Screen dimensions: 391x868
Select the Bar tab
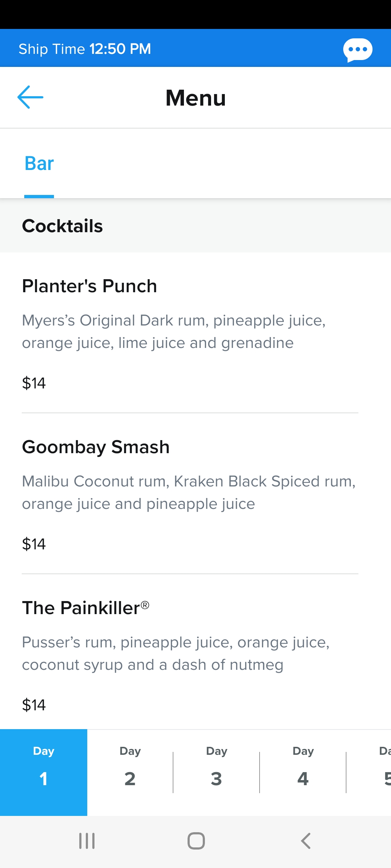point(39,163)
